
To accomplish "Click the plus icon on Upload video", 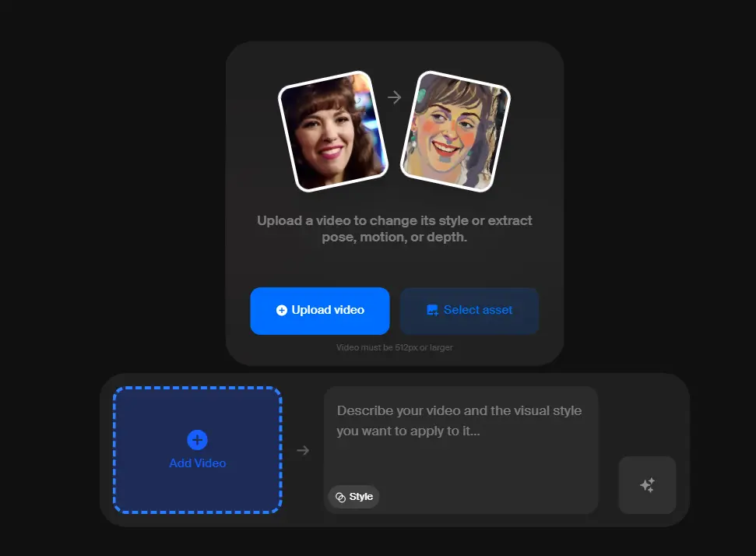I will point(282,310).
